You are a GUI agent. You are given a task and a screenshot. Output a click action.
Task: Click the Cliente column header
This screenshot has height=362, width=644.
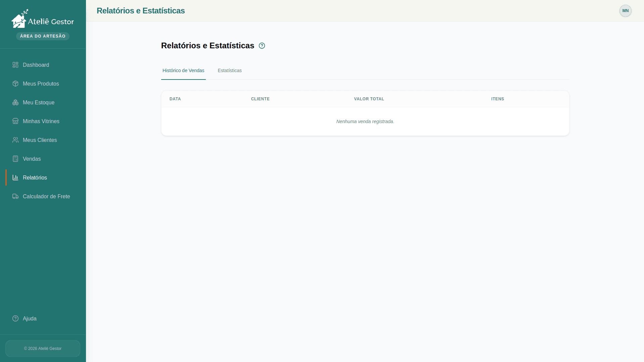260,99
